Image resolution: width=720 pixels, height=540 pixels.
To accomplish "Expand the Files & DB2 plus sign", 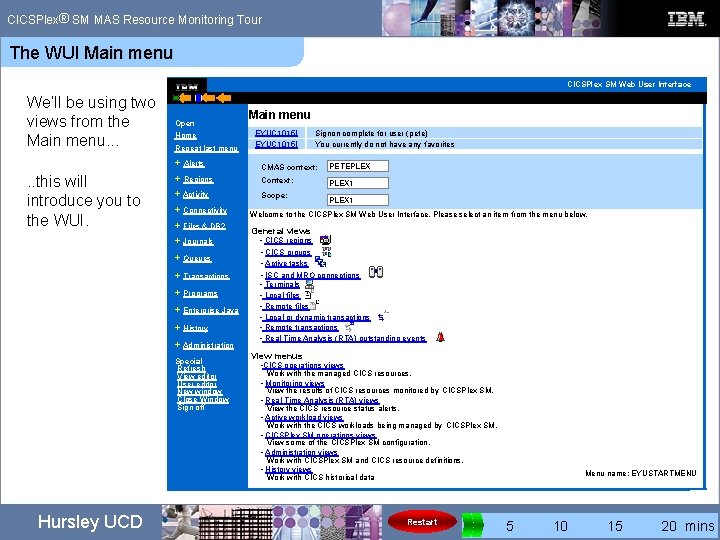I will pos(177,225).
